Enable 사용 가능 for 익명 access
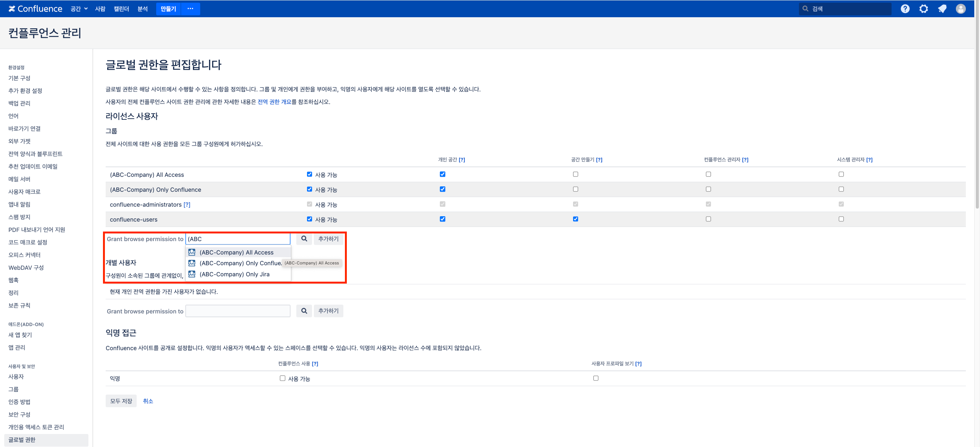Screen dimensions: 980x447 pos(283,378)
